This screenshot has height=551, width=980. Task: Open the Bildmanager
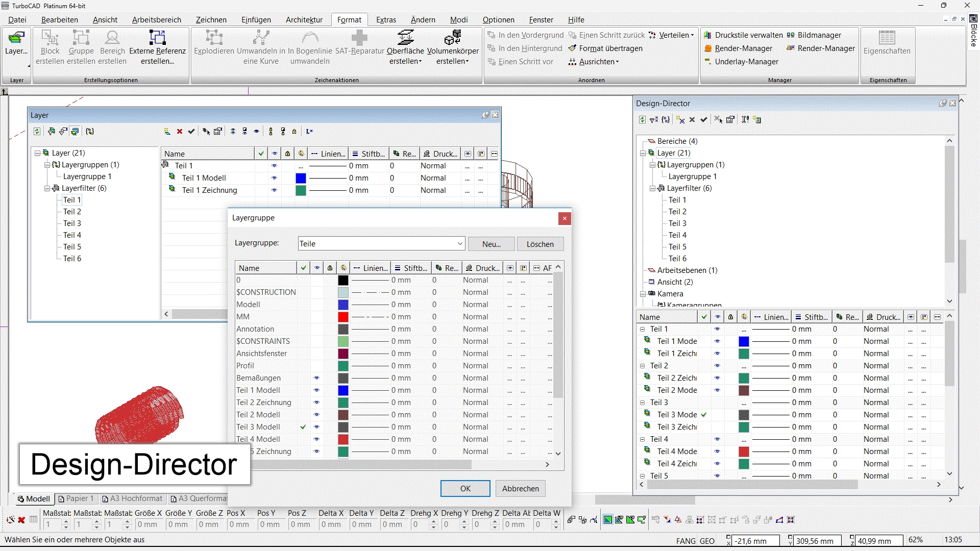814,35
